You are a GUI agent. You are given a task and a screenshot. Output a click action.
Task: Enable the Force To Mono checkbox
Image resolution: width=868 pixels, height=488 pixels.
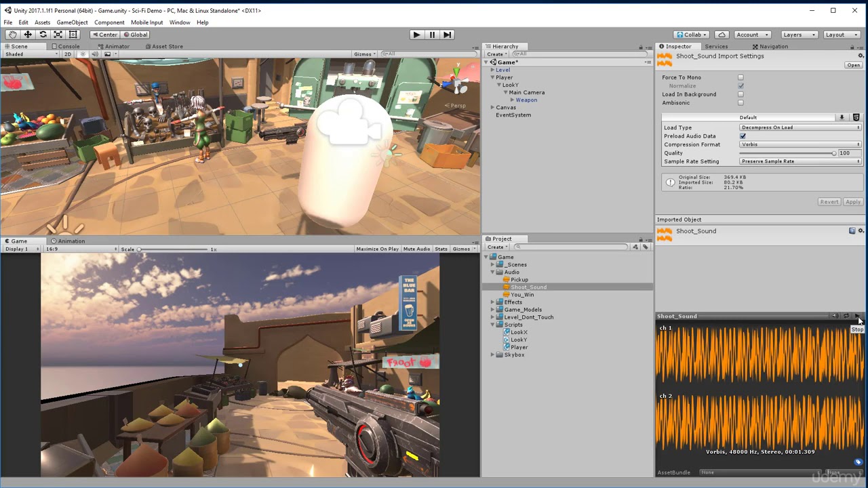tap(741, 77)
